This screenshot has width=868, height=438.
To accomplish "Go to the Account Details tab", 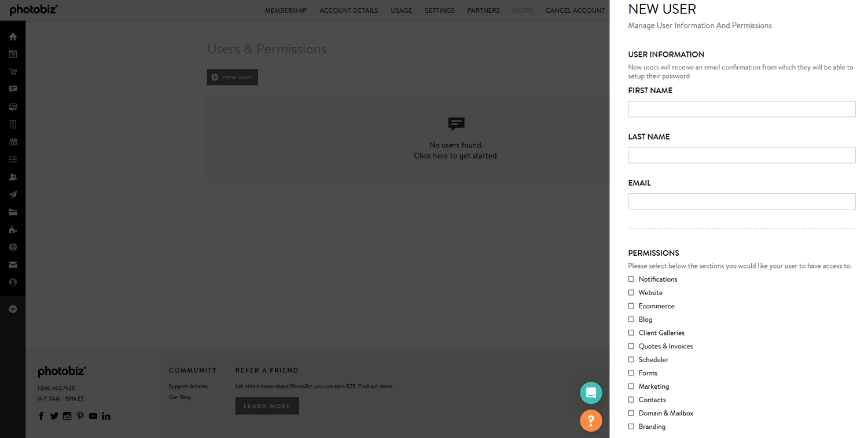I will coord(348,10).
